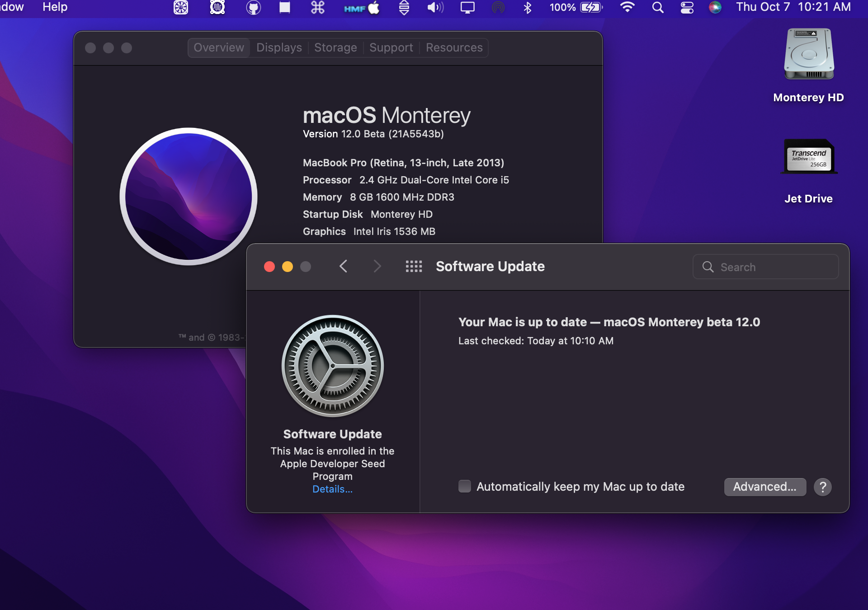Image resolution: width=868 pixels, height=610 pixels.
Task: Open the Help menu
Action: (55, 7)
